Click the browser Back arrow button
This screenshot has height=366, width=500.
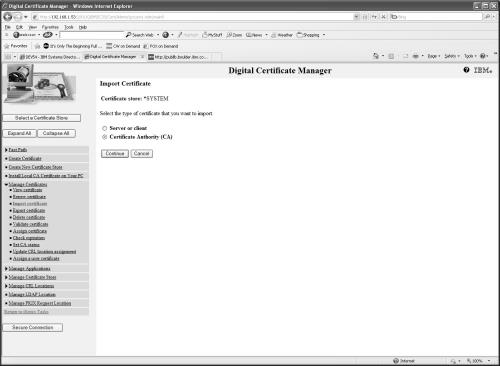(x=8, y=17)
